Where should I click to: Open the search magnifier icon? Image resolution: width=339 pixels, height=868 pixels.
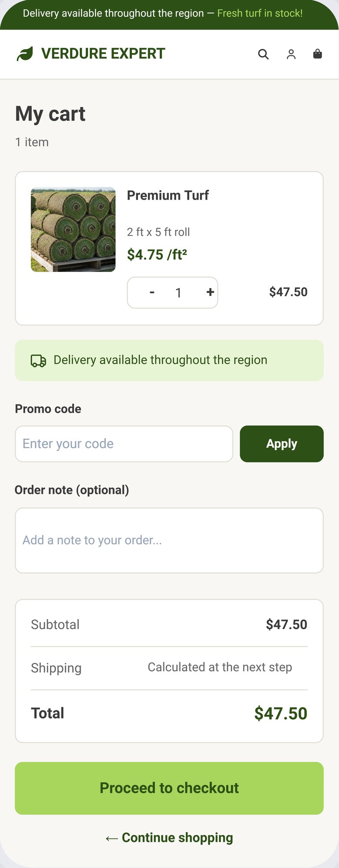coord(263,54)
